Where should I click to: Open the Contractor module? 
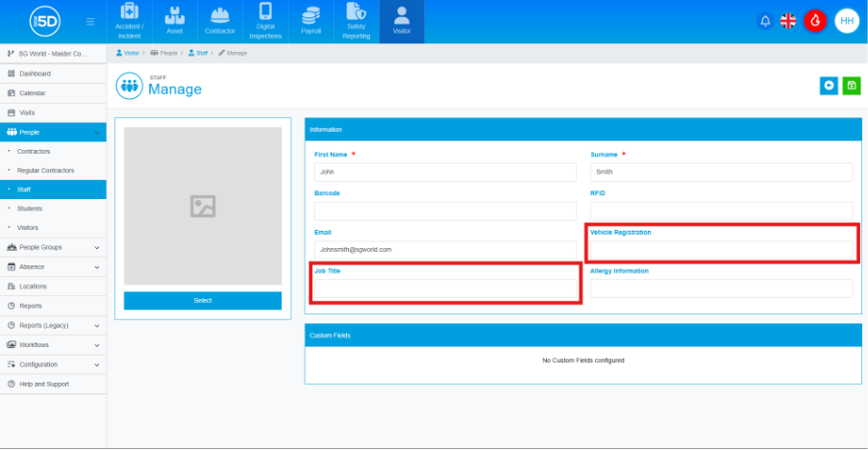point(220,21)
